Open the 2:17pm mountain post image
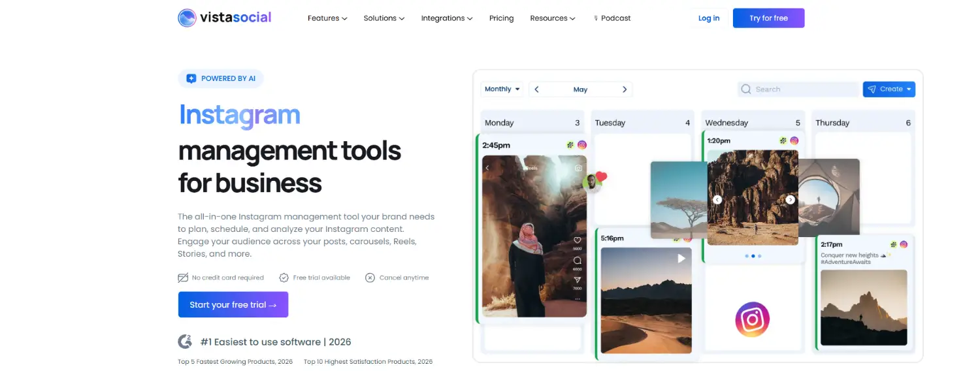Image resolution: width=980 pixels, height=371 pixels. point(864,307)
